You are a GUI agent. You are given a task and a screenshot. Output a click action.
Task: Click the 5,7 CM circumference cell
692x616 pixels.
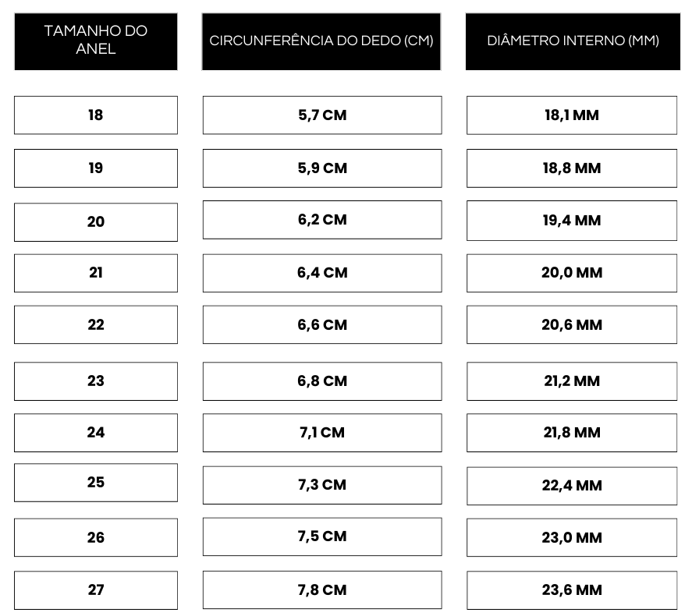(x=322, y=115)
